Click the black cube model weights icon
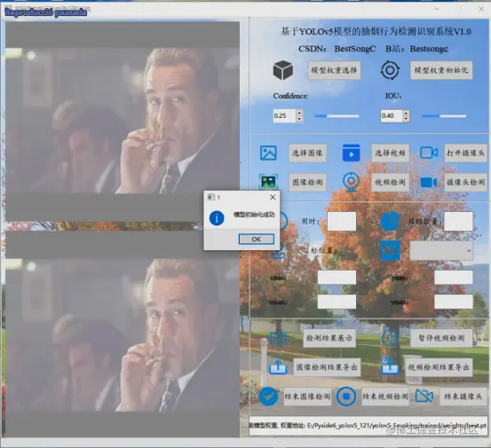Image resolution: width=491 pixels, height=448 pixels. [283, 70]
